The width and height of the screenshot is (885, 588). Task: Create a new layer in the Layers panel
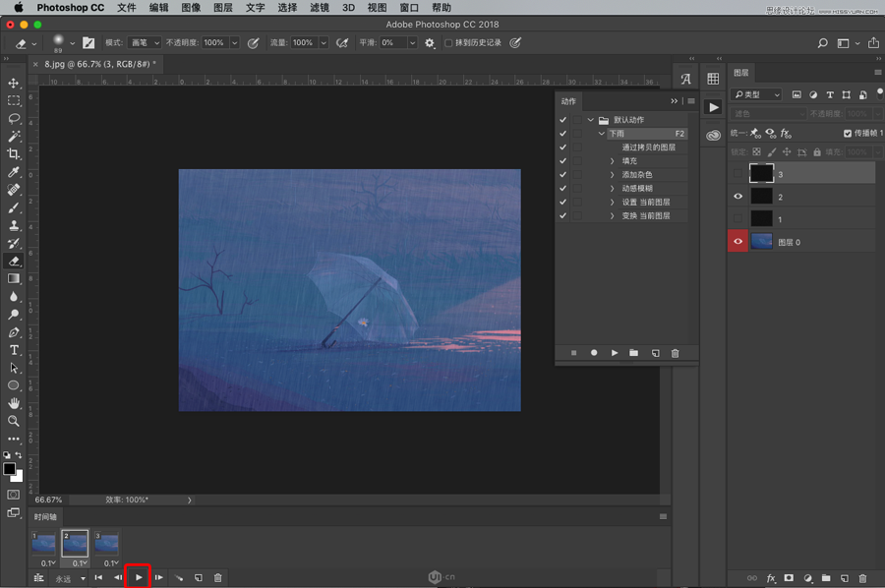click(844, 578)
